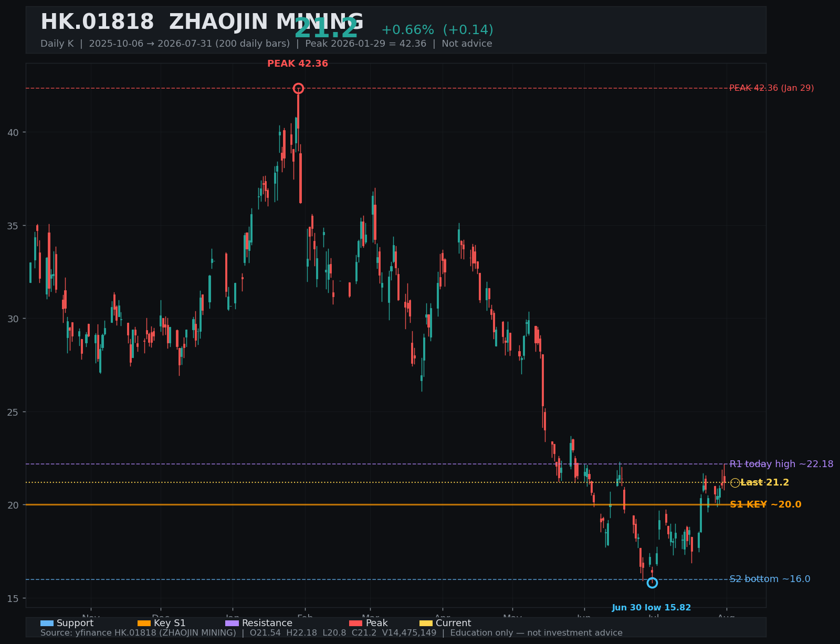Viewport: 840px width, 644px height.
Task: Click the y-axis tick label 35
Action: pos(13,226)
